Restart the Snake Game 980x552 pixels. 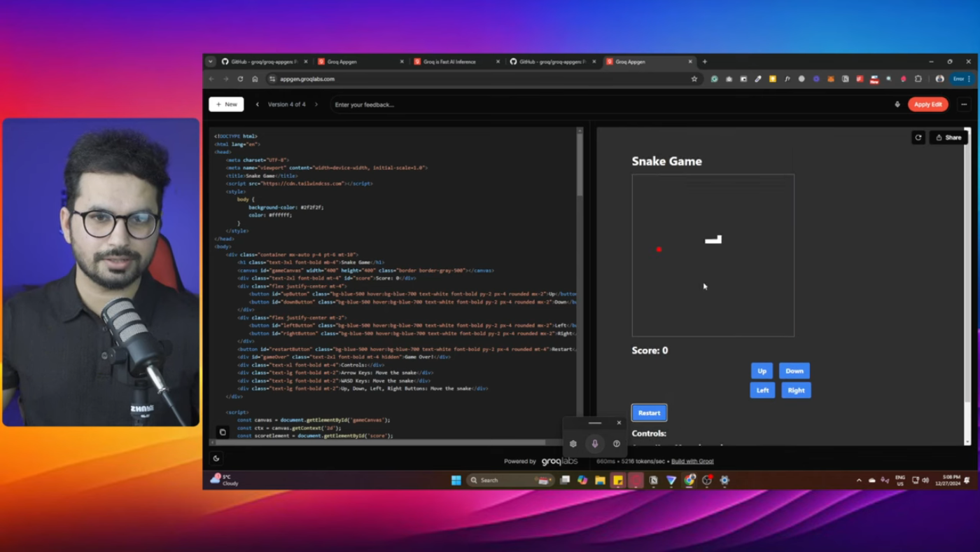click(649, 413)
